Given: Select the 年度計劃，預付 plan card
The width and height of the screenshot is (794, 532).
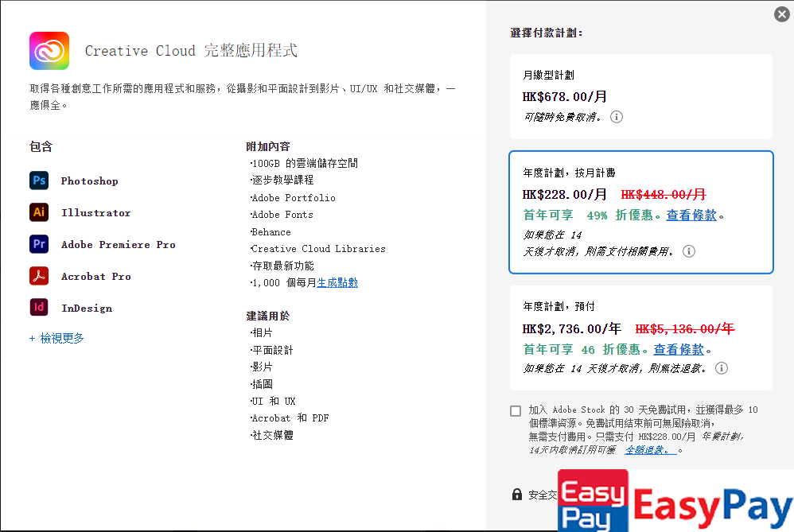Looking at the screenshot, I should click(x=641, y=338).
